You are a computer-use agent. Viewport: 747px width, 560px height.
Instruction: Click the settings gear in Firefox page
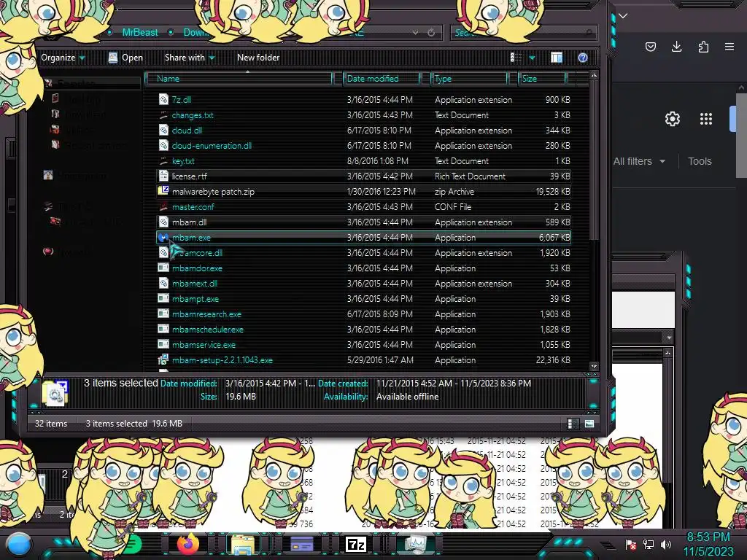click(672, 119)
